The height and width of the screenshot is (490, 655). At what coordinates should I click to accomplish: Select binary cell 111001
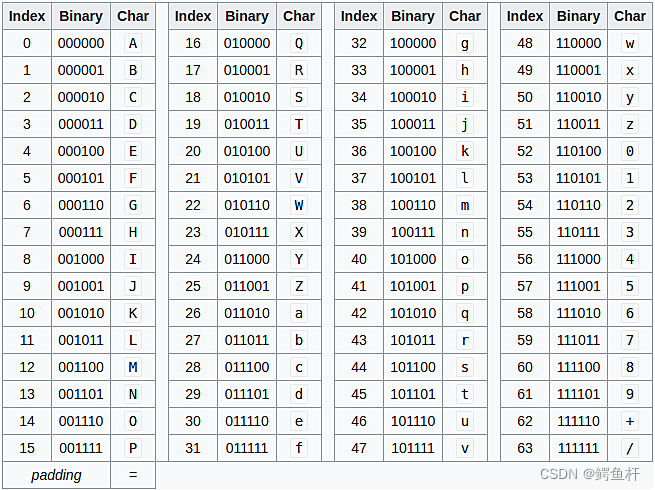[x=579, y=286]
